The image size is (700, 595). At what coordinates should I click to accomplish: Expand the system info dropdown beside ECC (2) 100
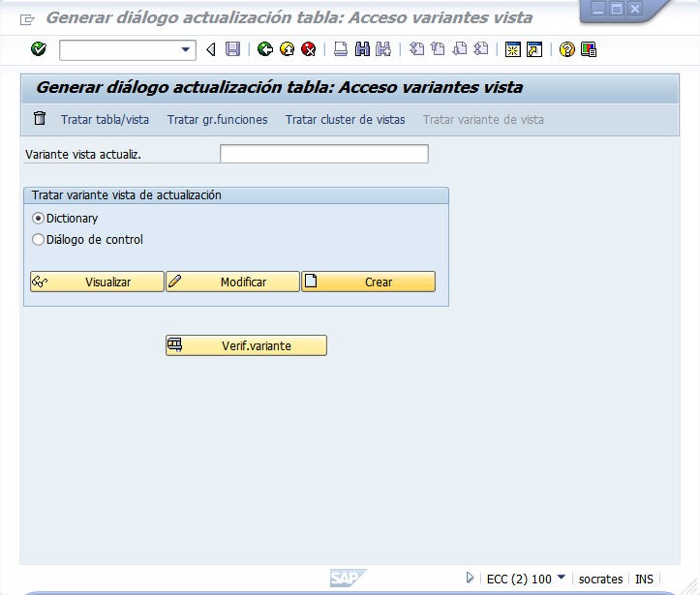[562, 578]
